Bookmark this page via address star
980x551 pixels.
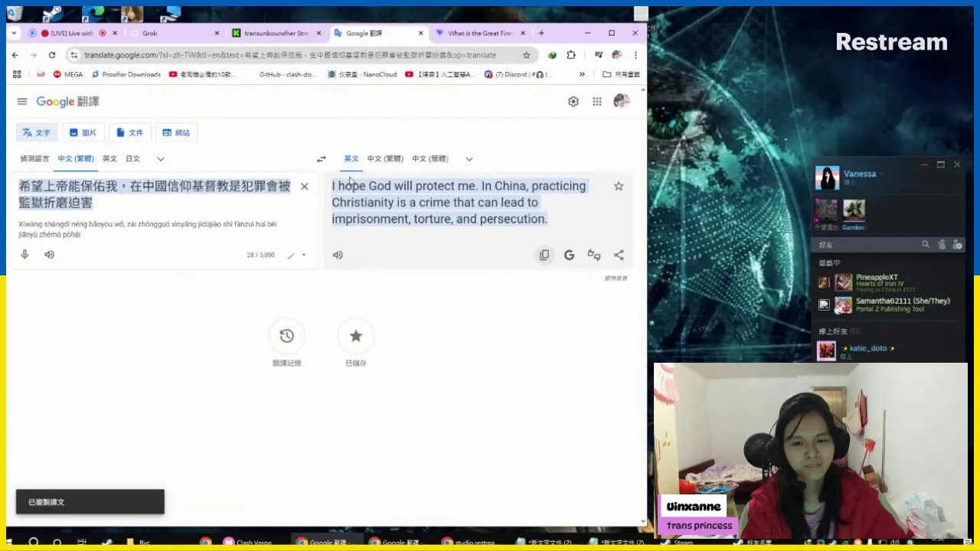[x=527, y=55]
